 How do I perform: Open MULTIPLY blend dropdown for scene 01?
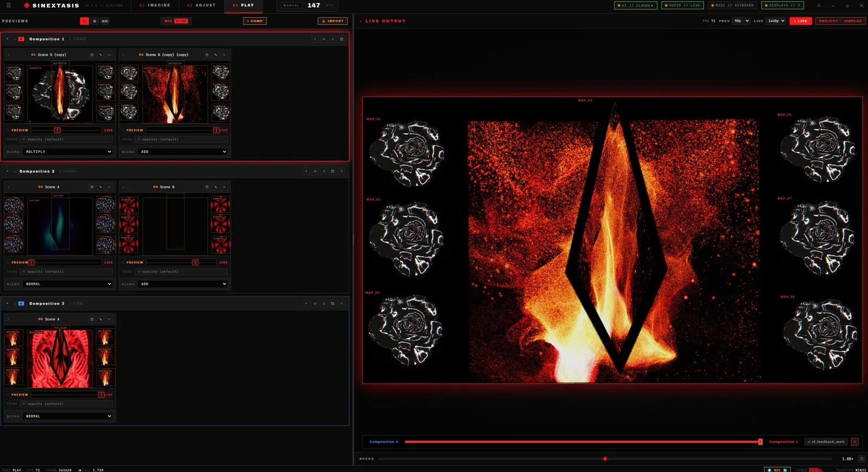click(68, 152)
